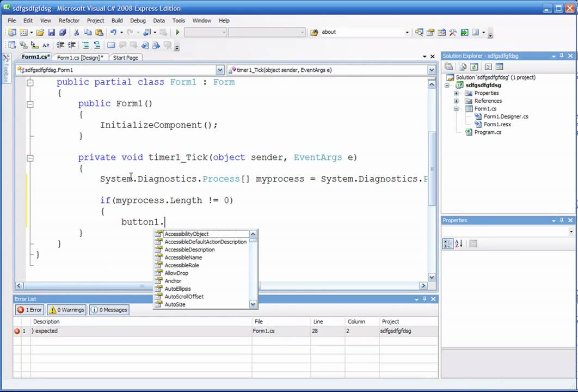Click Display Object Member List icon
578x392 pixels.
click(12, 45)
